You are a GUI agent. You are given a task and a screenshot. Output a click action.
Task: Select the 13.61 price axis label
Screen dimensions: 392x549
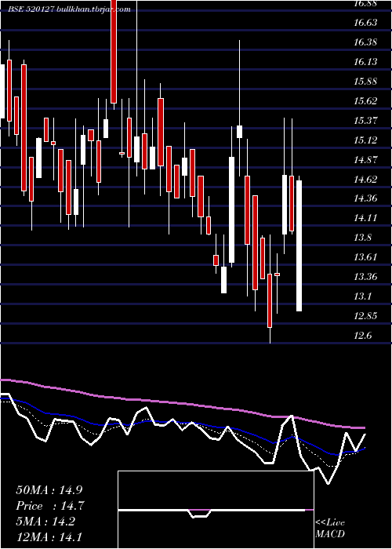[365, 257]
